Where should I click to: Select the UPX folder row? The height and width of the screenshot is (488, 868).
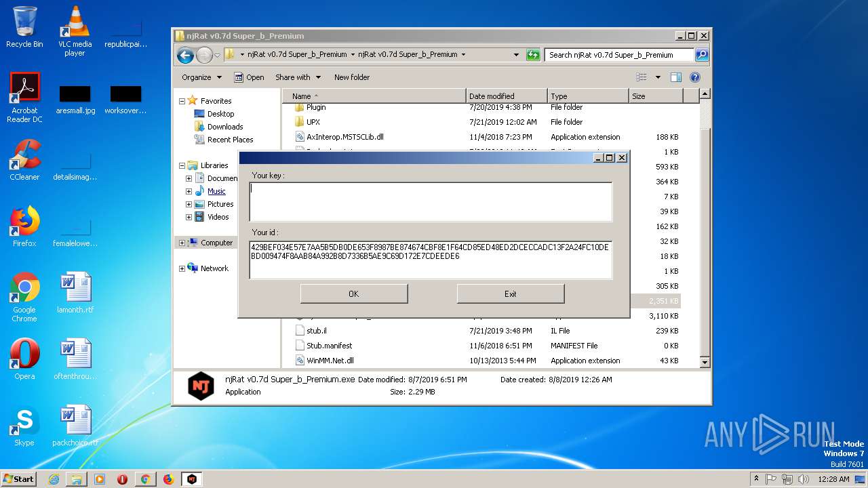tap(487, 122)
